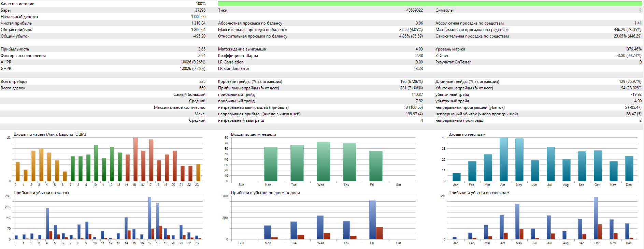Select the Всего трейдов value 325

click(202, 82)
